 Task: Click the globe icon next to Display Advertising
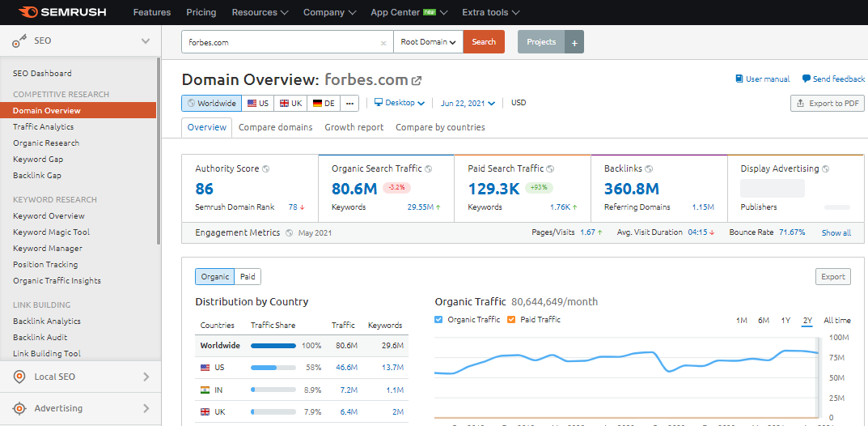coord(825,169)
